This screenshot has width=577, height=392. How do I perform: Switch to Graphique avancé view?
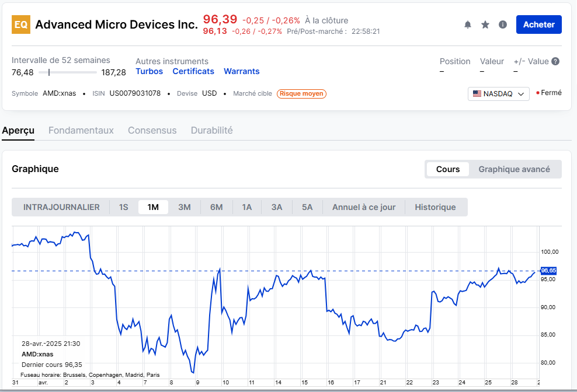coord(514,169)
